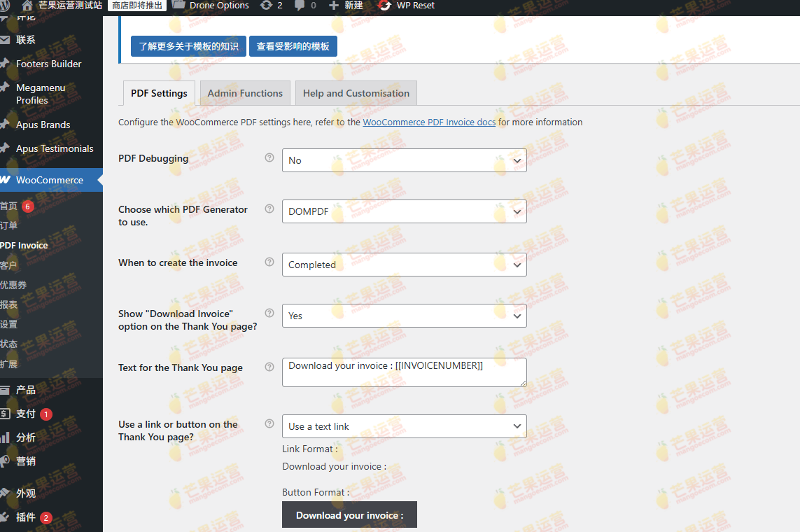Open the 首页 submenu item with badge 6

pyautogui.click(x=17, y=206)
